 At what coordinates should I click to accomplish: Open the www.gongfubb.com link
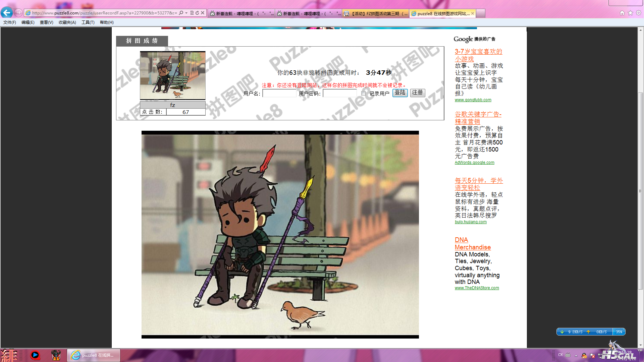pyautogui.click(x=473, y=100)
